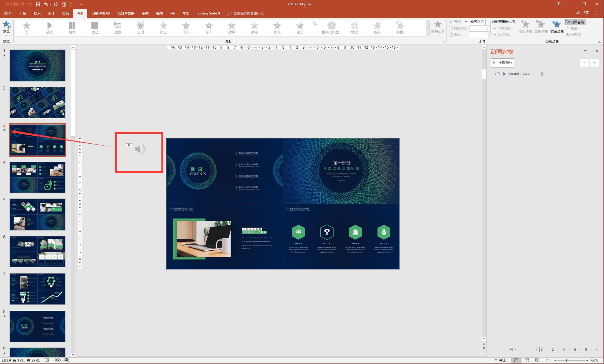The width and height of the screenshot is (604, 364).
Task: Click the 全部播放 play all button
Action: point(502,63)
